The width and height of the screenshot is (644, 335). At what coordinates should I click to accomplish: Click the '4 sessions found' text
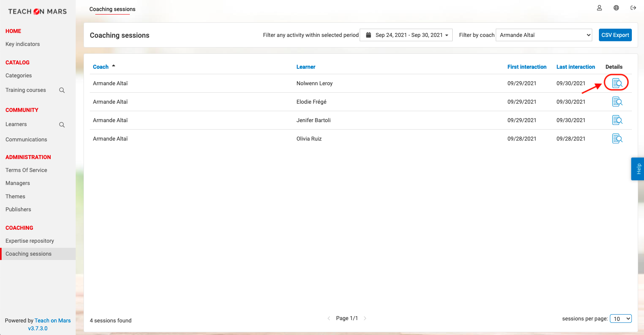(x=111, y=320)
